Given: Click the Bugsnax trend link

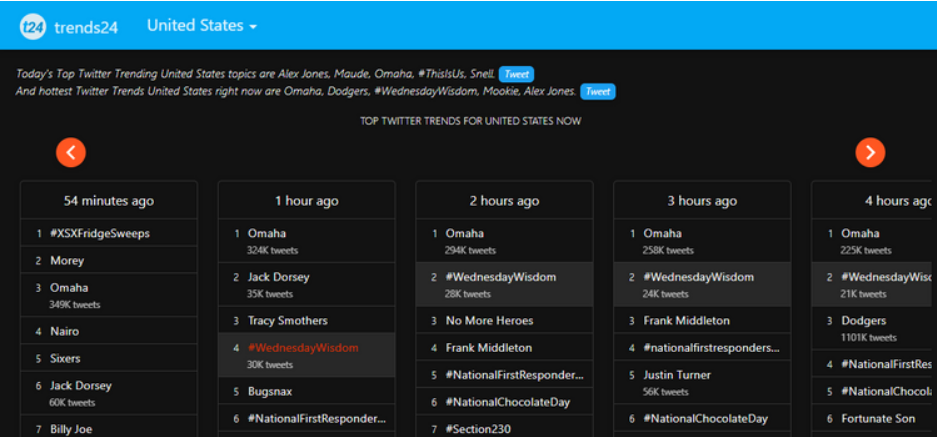Looking at the screenshot, I should click(272, 392).
